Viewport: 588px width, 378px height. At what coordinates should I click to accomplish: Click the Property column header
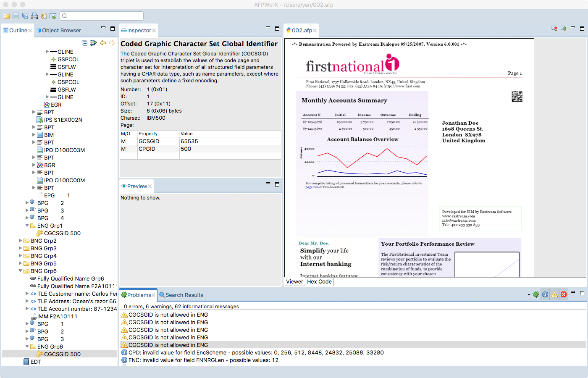tap(158, 134)
